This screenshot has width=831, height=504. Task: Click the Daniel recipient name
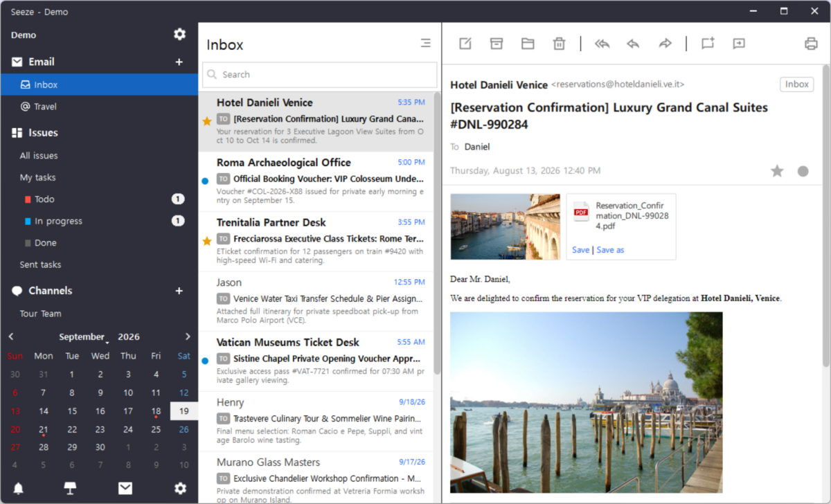coord(477,147)
